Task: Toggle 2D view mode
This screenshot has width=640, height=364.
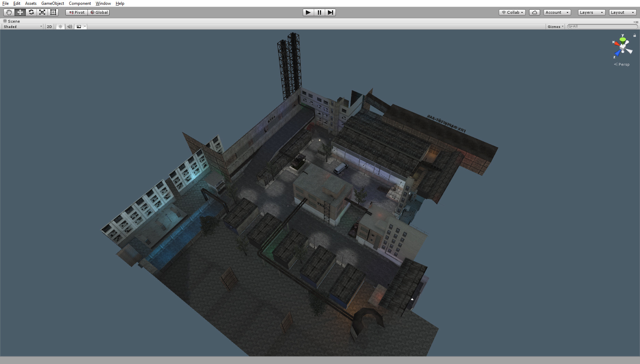Action: tap(49, 26)
